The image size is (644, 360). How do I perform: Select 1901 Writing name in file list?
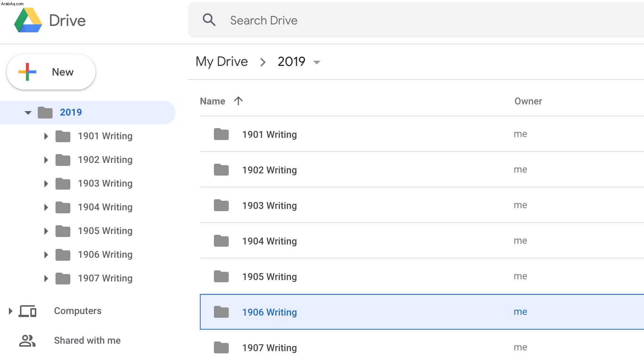pos(269,134)
